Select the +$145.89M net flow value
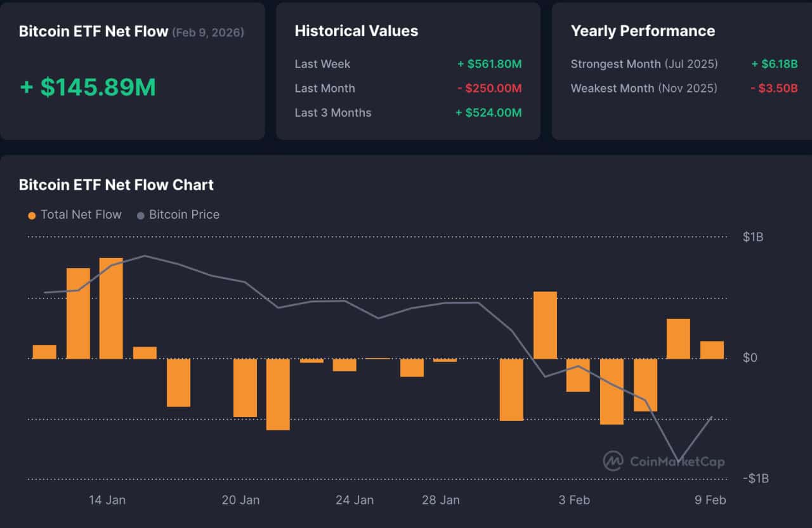This screenshot has height=528, width=812. (x=88, y=87)
